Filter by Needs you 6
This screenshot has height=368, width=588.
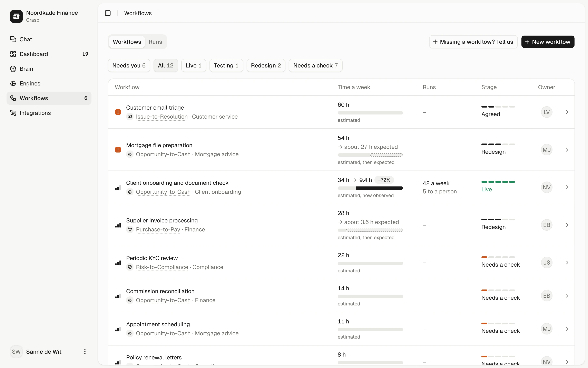coord(129,65)
